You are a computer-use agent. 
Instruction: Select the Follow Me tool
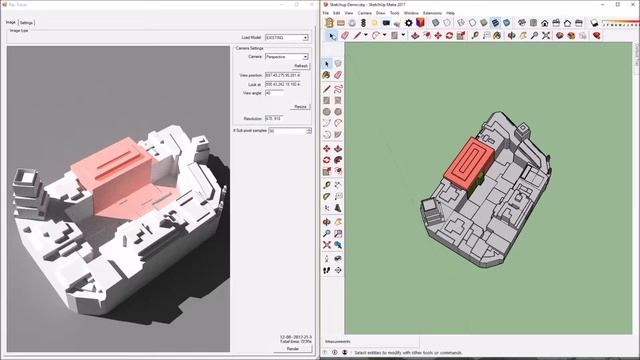pos(338,160)
